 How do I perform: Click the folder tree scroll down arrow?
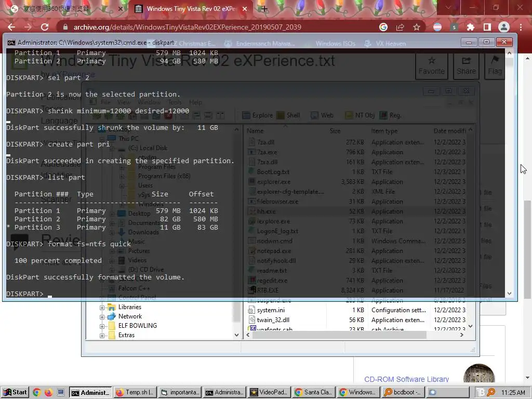pos(236,335)
